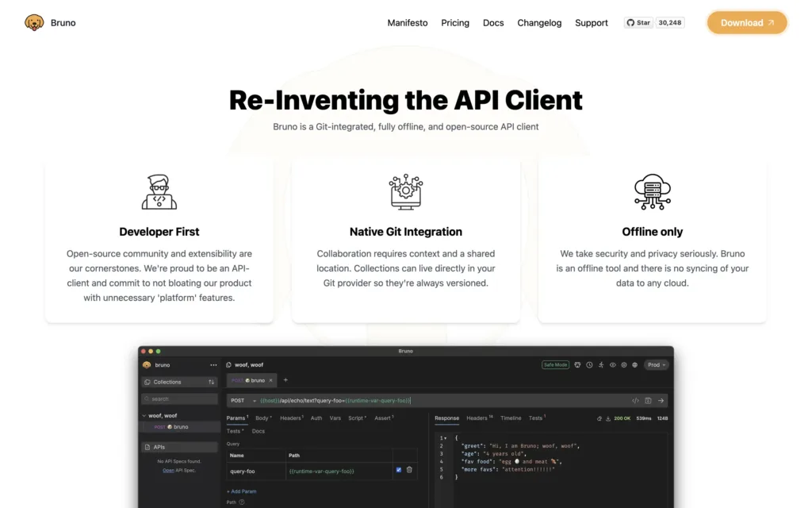Click the document icon in APIs section
The image size is (812, 508).
147,447
